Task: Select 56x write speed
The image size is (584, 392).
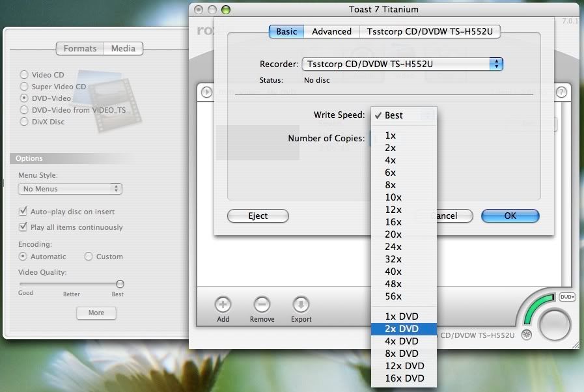Action: (x=404, y=296)
